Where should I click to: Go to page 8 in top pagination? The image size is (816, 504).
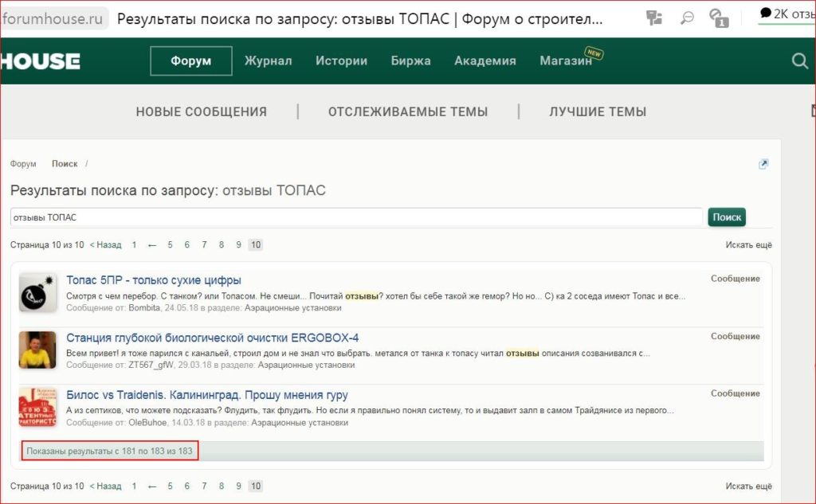pyautogui.click(x=222, y=245)
